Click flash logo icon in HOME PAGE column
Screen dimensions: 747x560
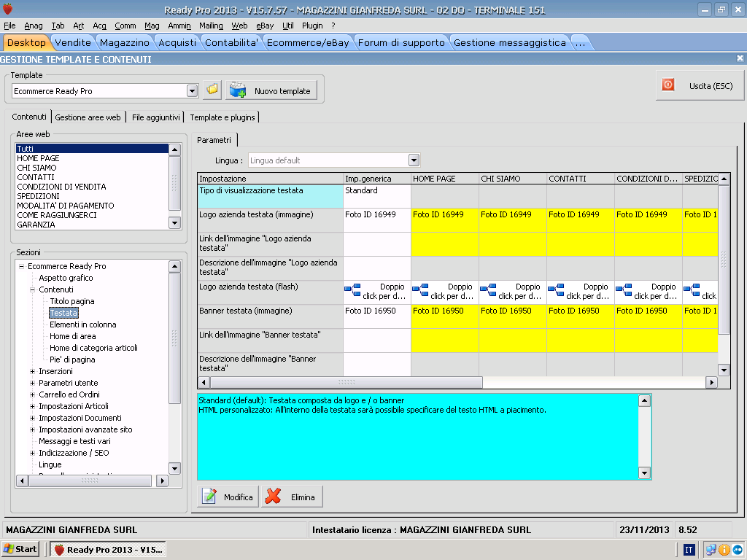421,292
